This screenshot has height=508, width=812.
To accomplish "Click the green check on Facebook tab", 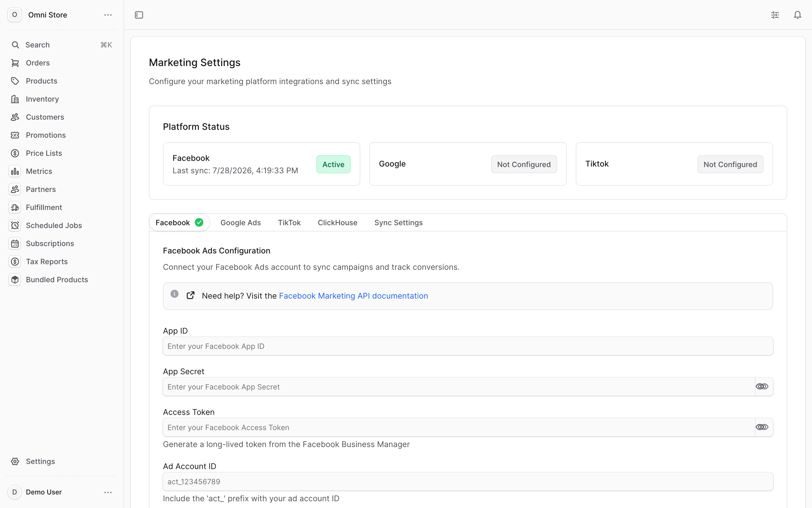I will tap(199, 222).
